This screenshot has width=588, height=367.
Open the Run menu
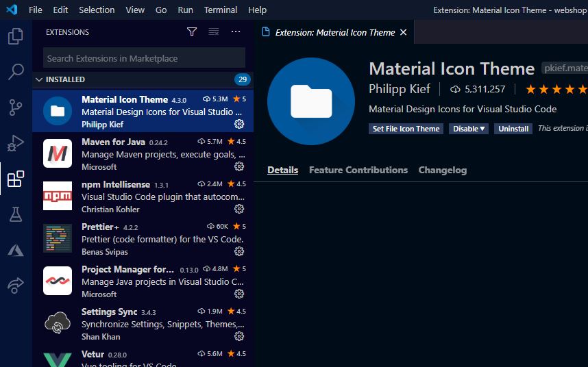(x=185, y=10)
